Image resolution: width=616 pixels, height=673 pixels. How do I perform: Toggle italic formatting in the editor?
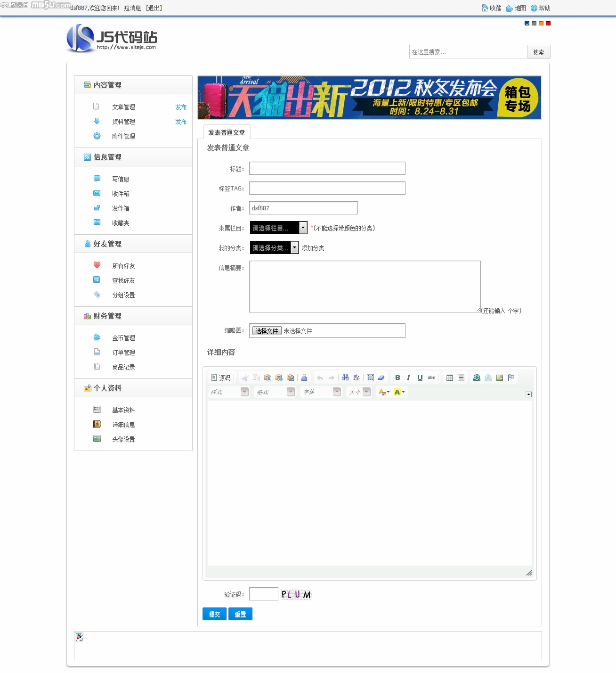pos(408,378)
